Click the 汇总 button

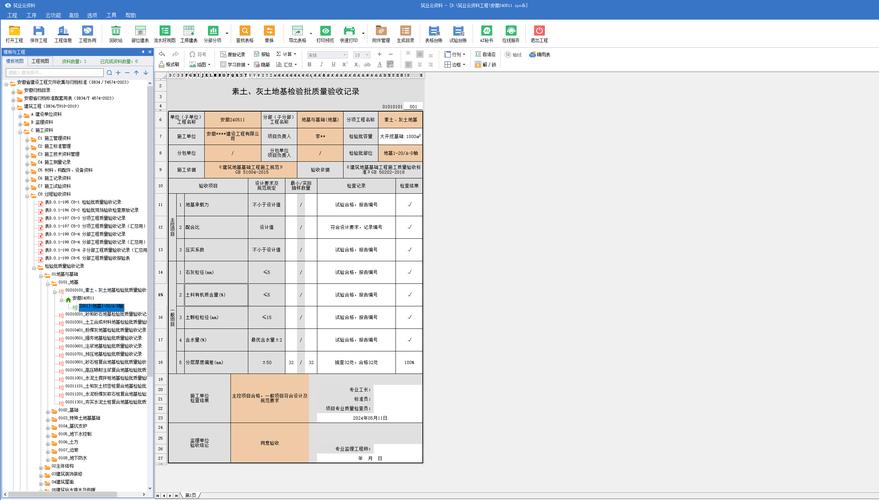pos(285,64)
